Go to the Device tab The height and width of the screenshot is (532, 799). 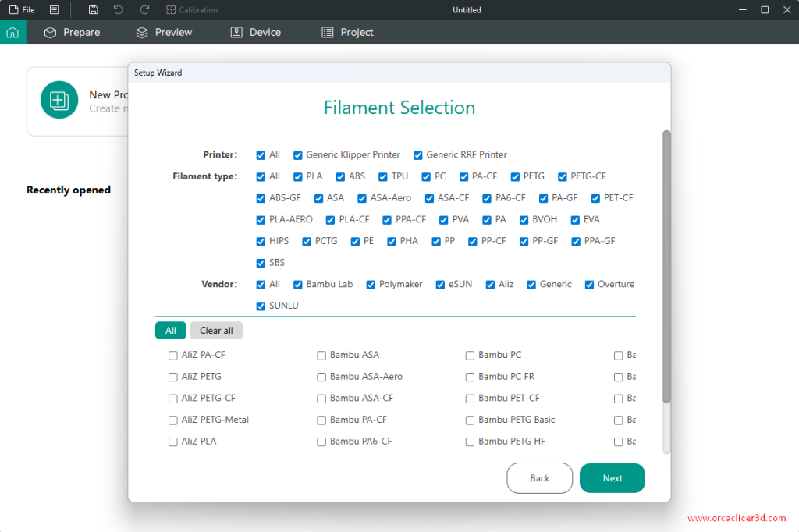coord(255,33)
